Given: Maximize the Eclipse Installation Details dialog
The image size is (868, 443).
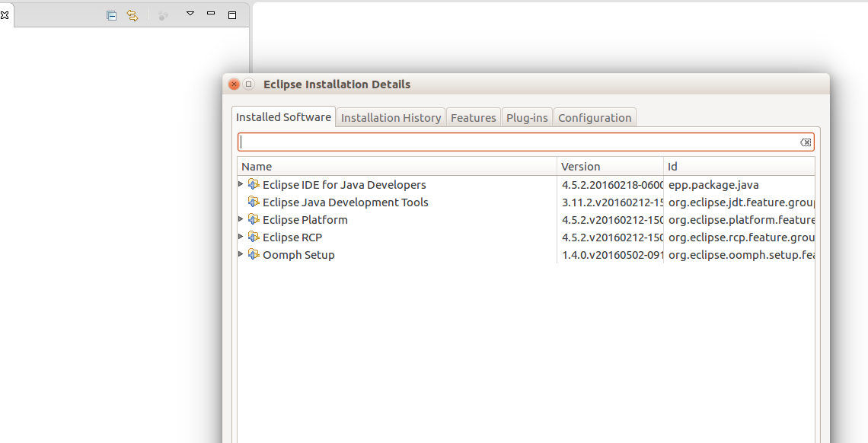Looking at the screenshot, I should (248, 84).
